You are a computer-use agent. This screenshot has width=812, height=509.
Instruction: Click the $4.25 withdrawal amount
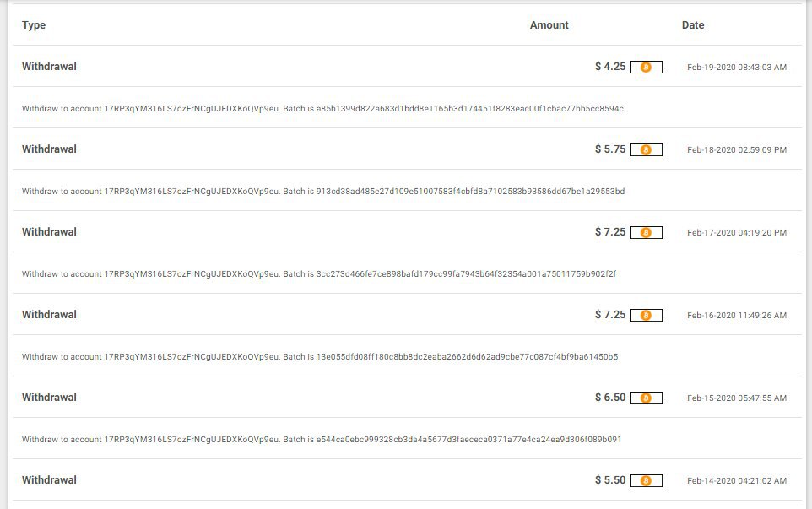pyautogui.click(x=610, y=67)
